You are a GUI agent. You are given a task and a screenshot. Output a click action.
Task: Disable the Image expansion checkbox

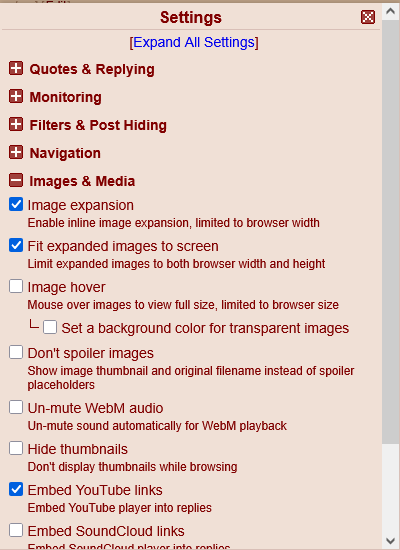click(16, 204)
